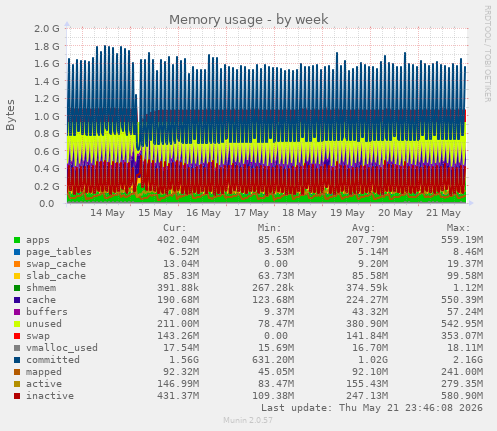Click the 'committed' legend label
The image size is (497, 431).
(x=53, y=360)
